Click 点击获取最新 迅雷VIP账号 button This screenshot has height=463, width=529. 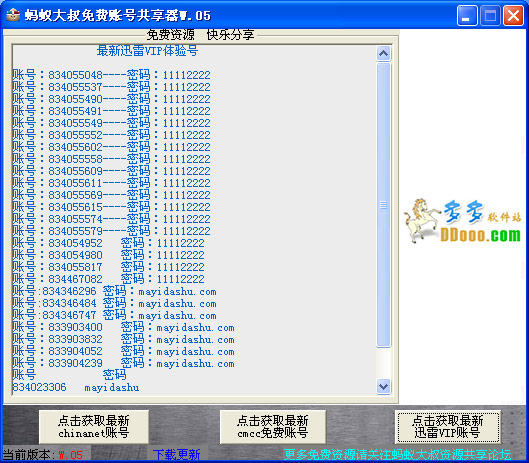[x=448, y=427]
